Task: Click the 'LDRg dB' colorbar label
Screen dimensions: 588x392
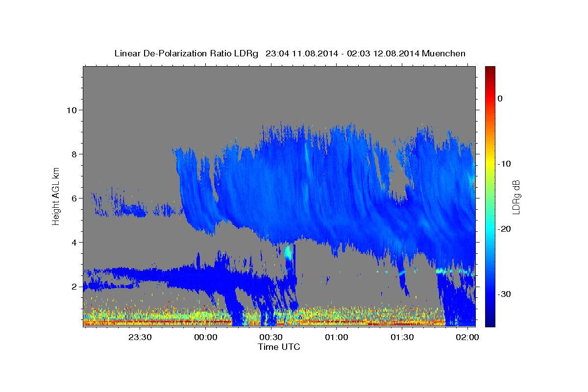Action: coord(516,196)
